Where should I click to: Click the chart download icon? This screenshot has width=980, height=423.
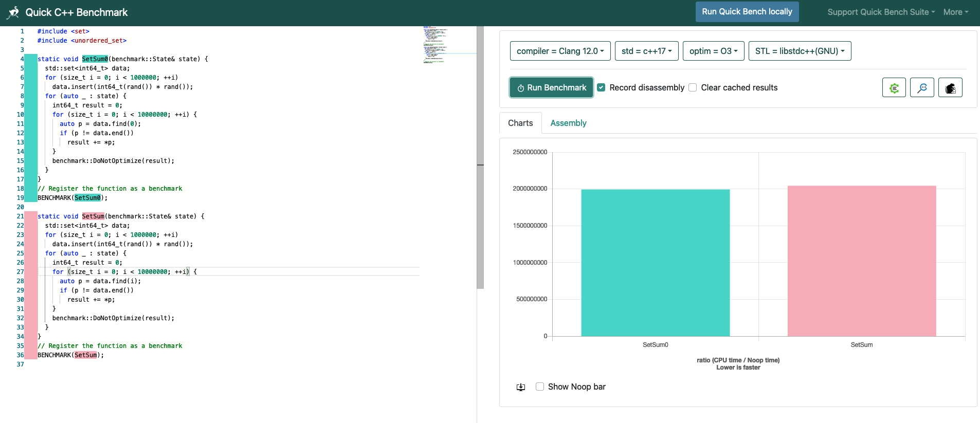click(x=521, y=387)
